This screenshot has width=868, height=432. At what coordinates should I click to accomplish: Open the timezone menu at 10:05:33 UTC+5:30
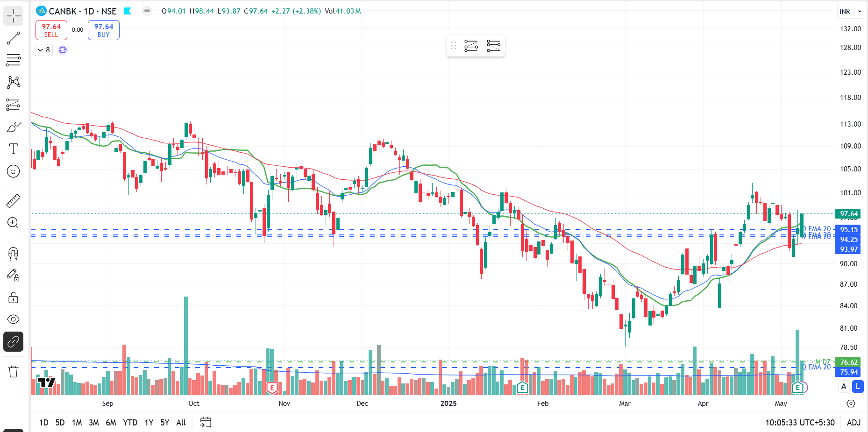800,423
